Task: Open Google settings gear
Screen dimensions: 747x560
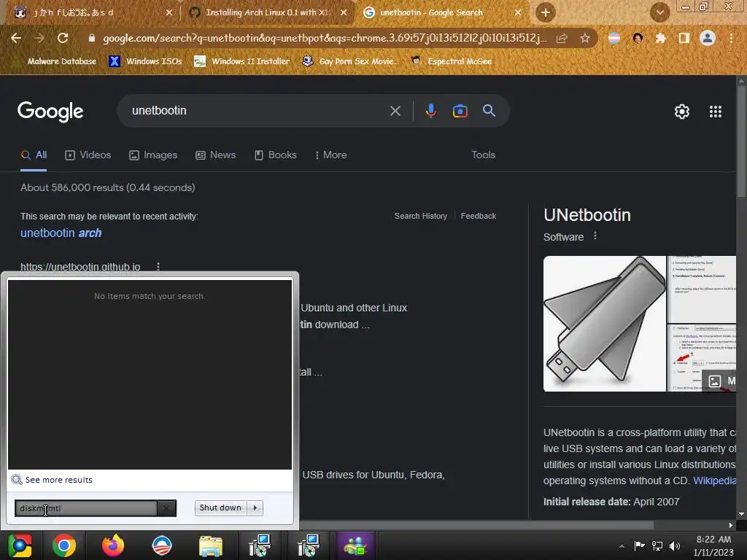Action: point(682,112)
